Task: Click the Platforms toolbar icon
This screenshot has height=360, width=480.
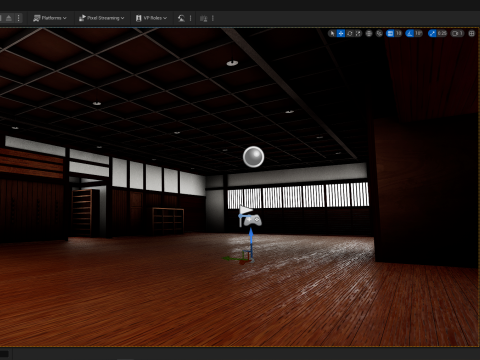Action: pyautogui.click(x=37, y=18)
